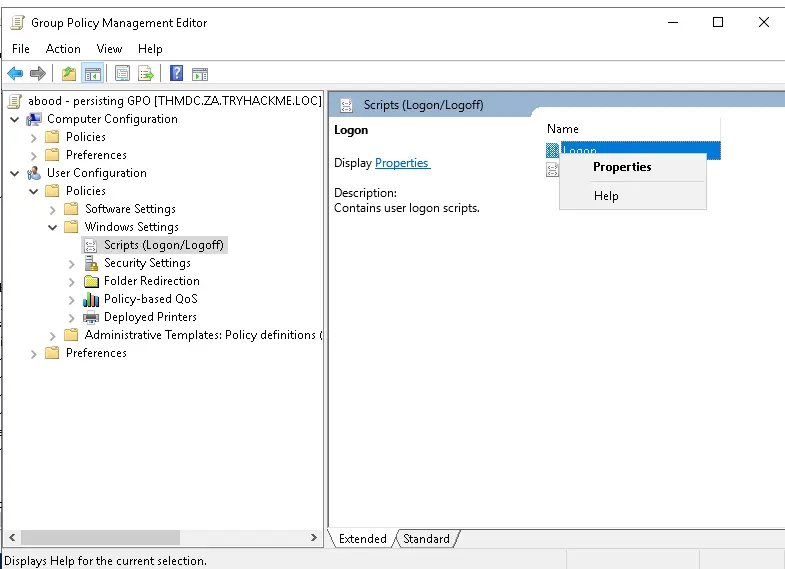
Task: Collapse the Computer Configuration node
Action: pyautogui.click(x=15, y=120)
